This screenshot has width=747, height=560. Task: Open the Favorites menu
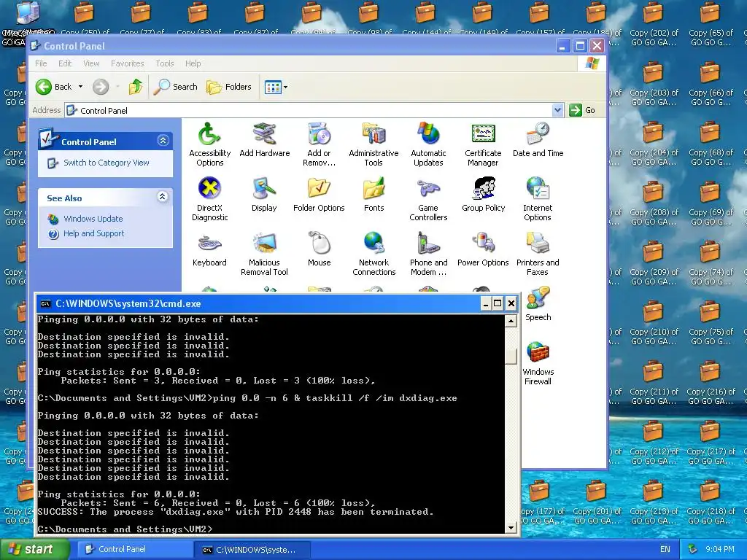[127, 63]
